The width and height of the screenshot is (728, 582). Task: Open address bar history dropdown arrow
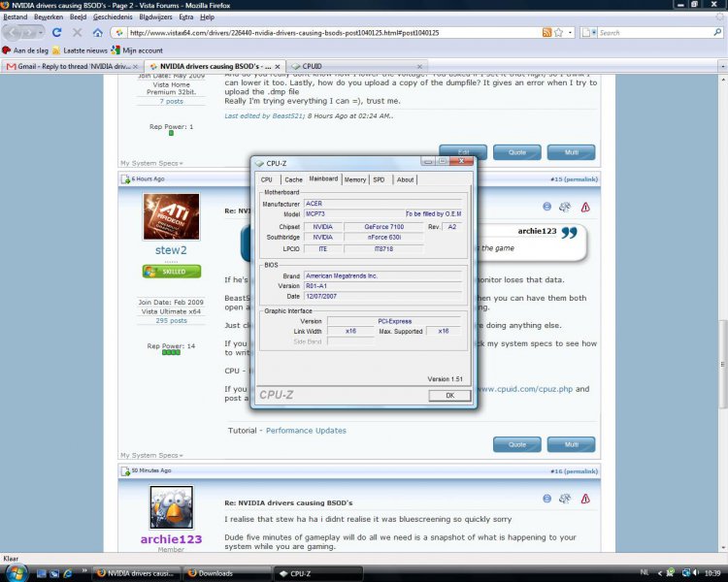tap(570, 32)
